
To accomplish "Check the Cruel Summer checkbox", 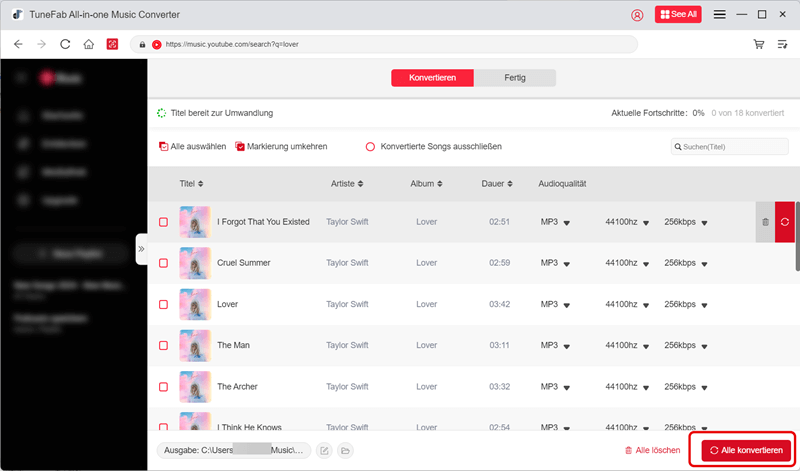I will pos(163,263).
